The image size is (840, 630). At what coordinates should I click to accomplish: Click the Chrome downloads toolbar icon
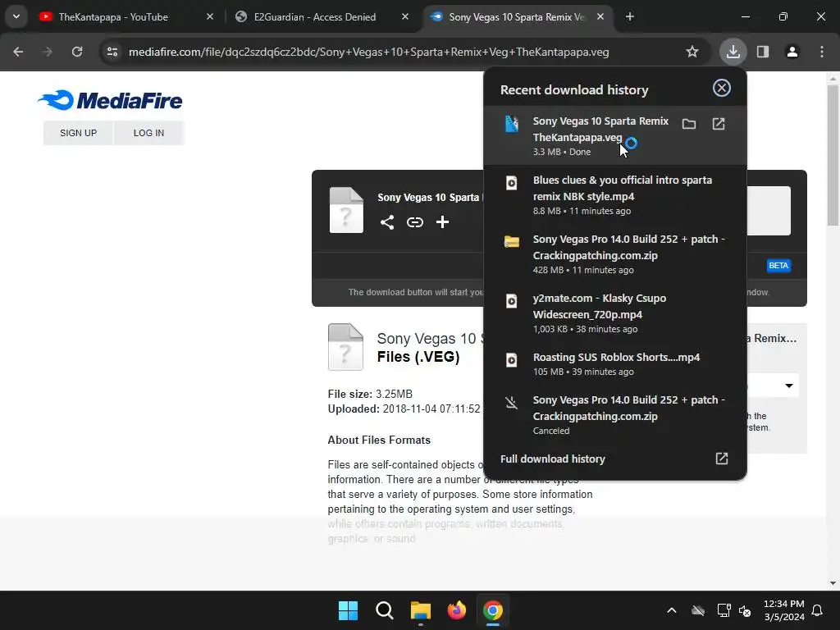pos(733,52)
